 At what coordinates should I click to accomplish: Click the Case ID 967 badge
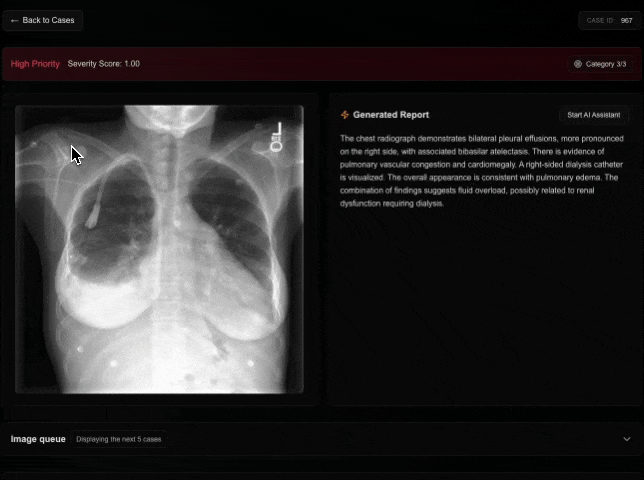[608, 20]
